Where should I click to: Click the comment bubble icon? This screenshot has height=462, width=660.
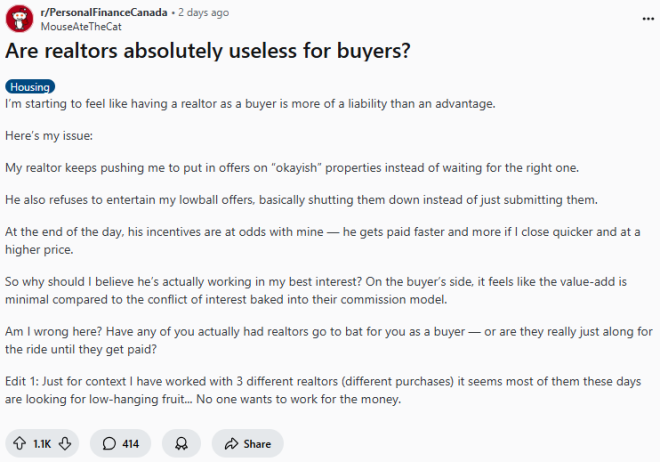click(x=108, y=443)
